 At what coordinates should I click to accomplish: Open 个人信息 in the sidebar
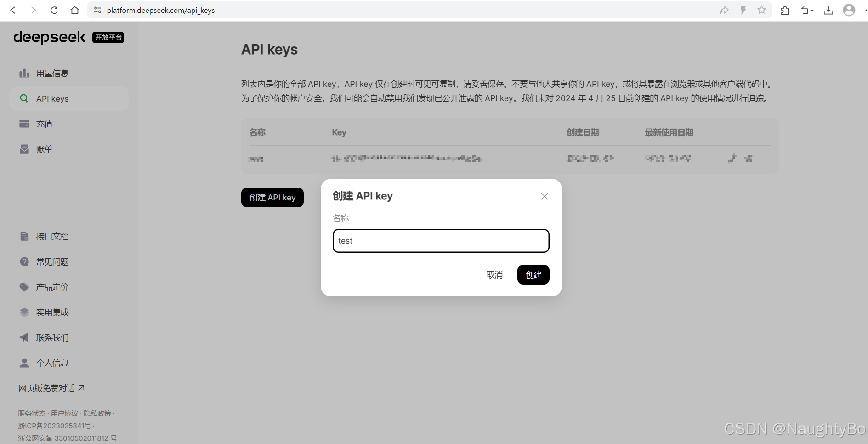point(69,363)
